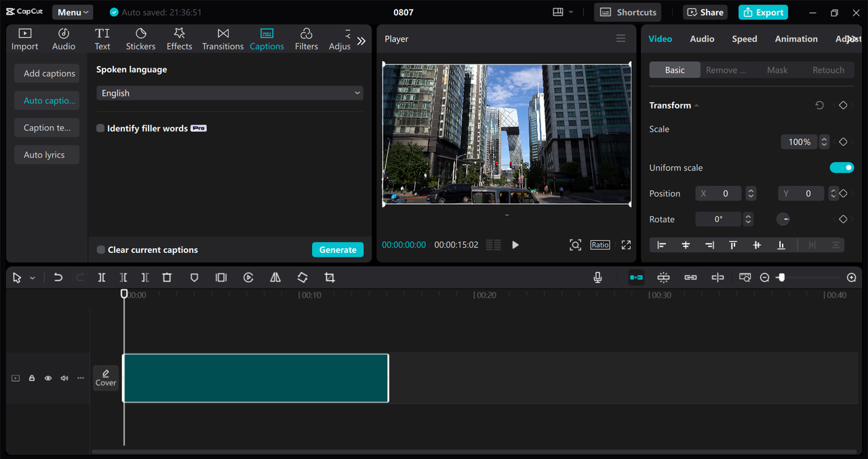Open the Shortcuts panel
868x459 pixels.
click(x=628, y=12)
